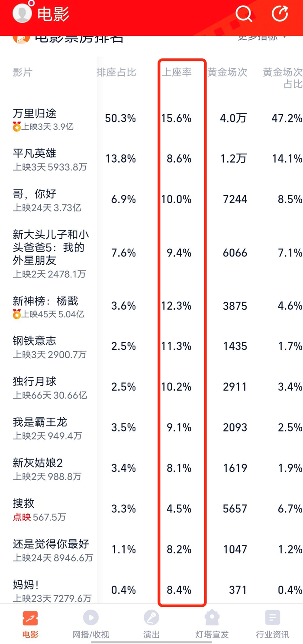View 行业资讯 via the document icon
This screenshot has width=303, height=644.
pos(272,618)
